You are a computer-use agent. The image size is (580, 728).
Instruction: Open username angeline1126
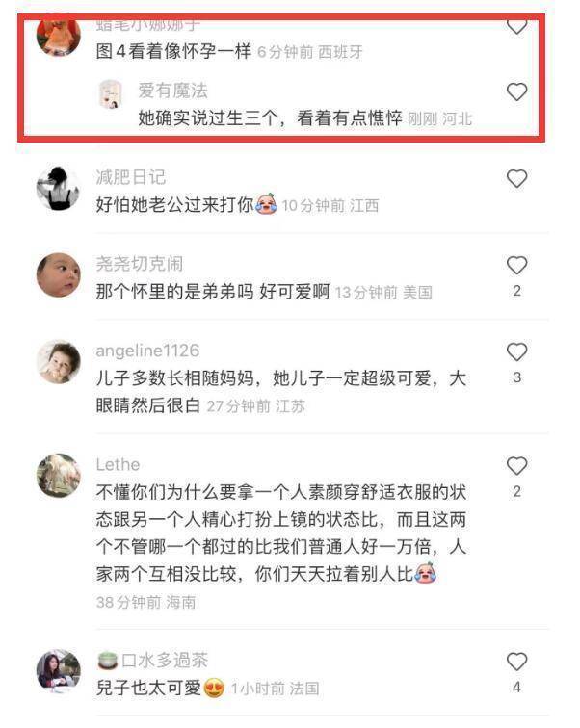[x=147, y=351]
